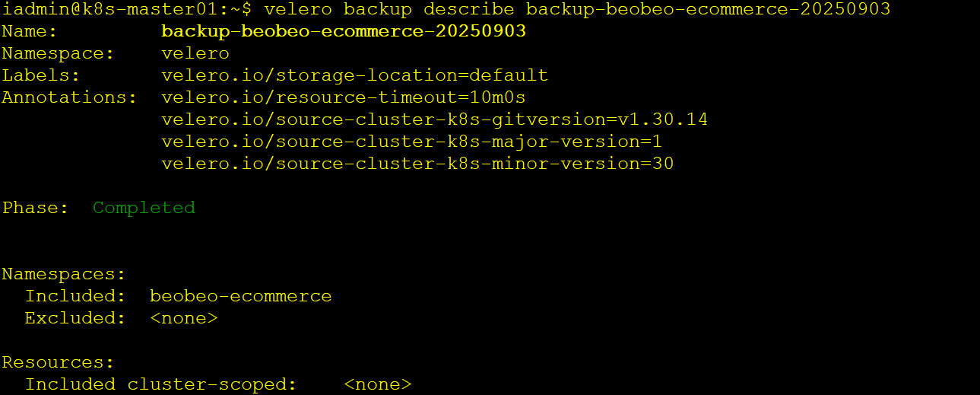Click the velero namespace value
The height and width of the screenshot is (395, 980).
point(195,53)
